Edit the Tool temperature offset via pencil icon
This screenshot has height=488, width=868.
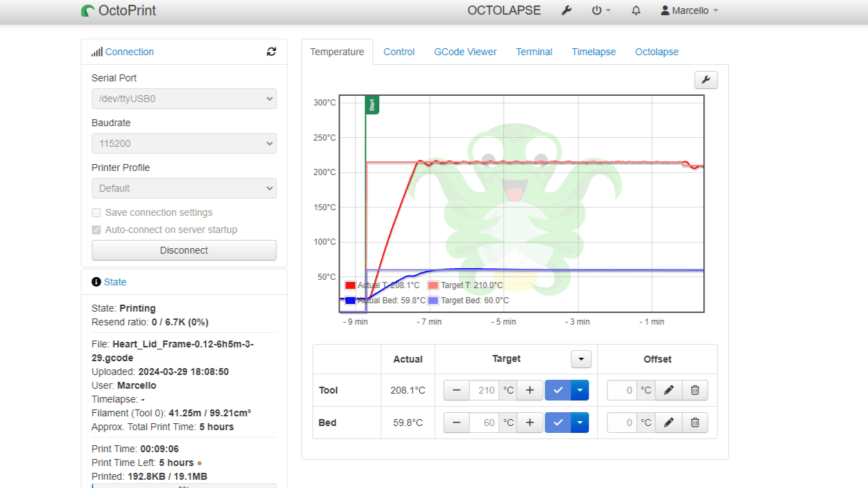coord(668,389)
